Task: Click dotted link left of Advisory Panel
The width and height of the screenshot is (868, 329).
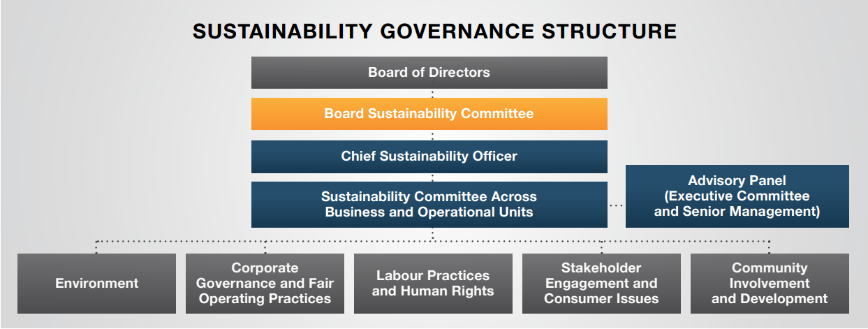Action: (x=616, y=205)
